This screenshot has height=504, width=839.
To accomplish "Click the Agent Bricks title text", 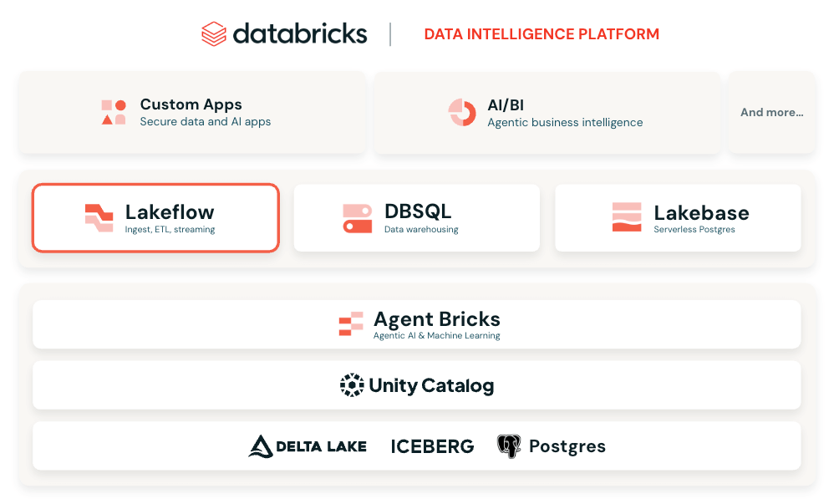I will click(437, 319).
